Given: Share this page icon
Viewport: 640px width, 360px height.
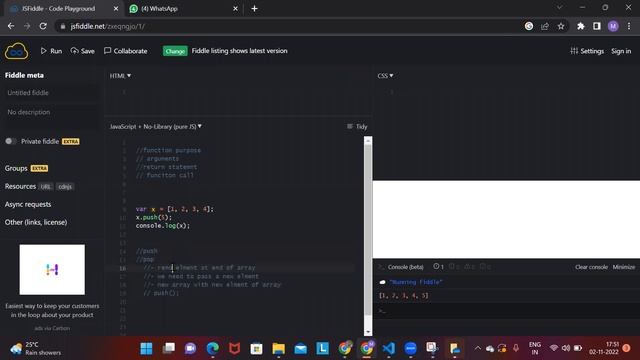Looking at the screenshot, I should (545, 26).
